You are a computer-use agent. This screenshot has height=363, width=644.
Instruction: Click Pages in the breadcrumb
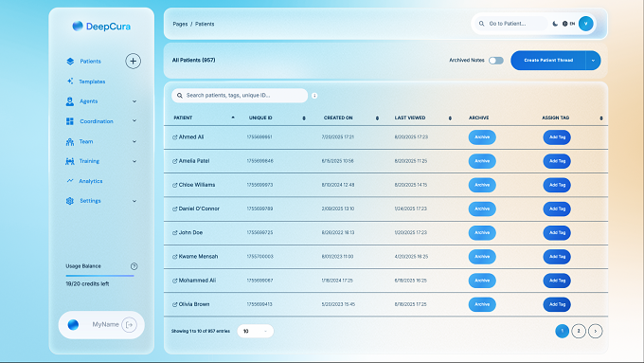coord(180,24)
